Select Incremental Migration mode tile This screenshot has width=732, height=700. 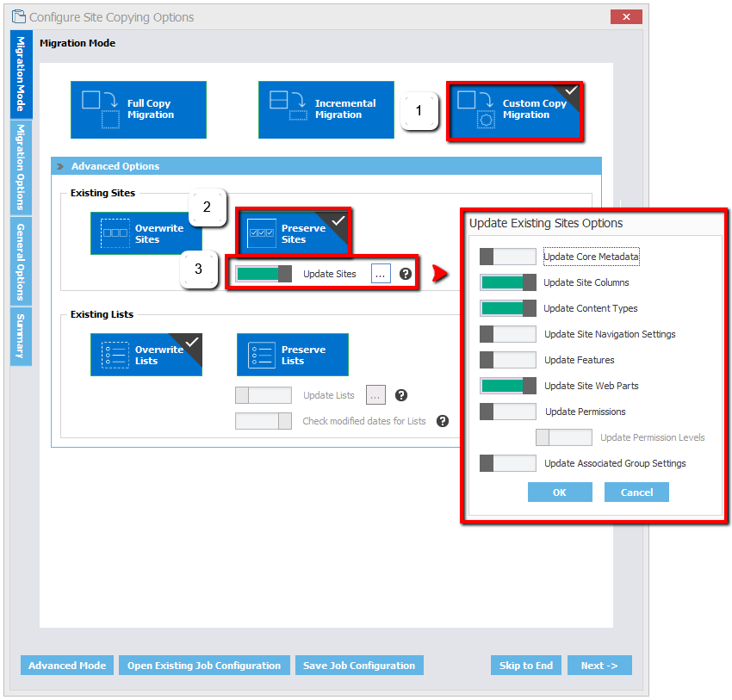coord(326,109)
